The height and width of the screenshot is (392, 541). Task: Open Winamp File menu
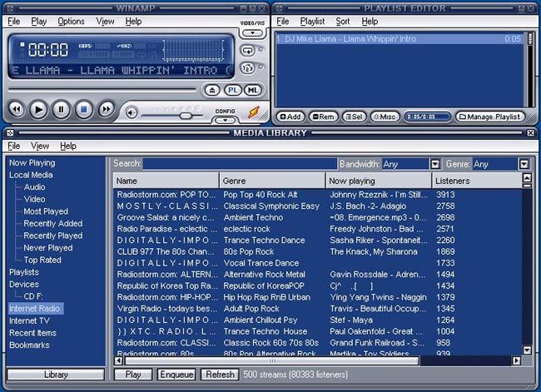pos(14,22)
